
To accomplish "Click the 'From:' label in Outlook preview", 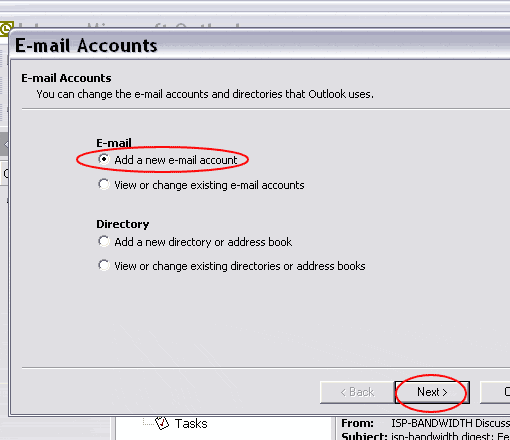I will click(x=357, y=423).
